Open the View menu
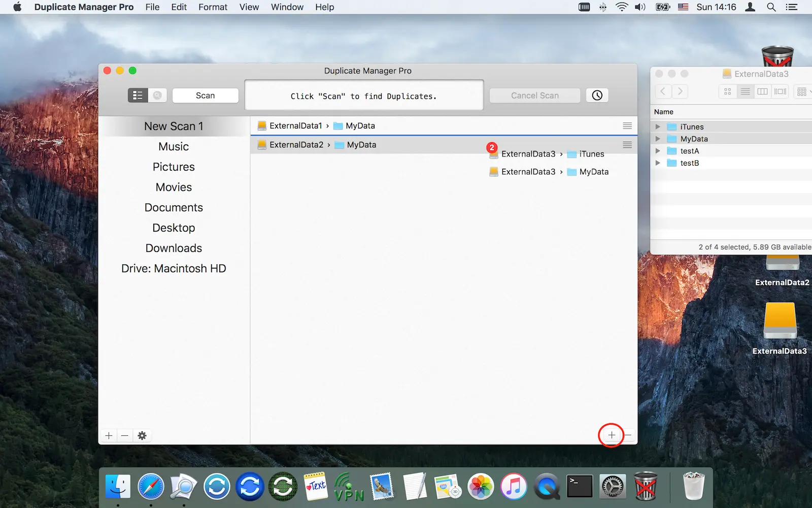This screenshot has width=812, height=508. (249, 7)
